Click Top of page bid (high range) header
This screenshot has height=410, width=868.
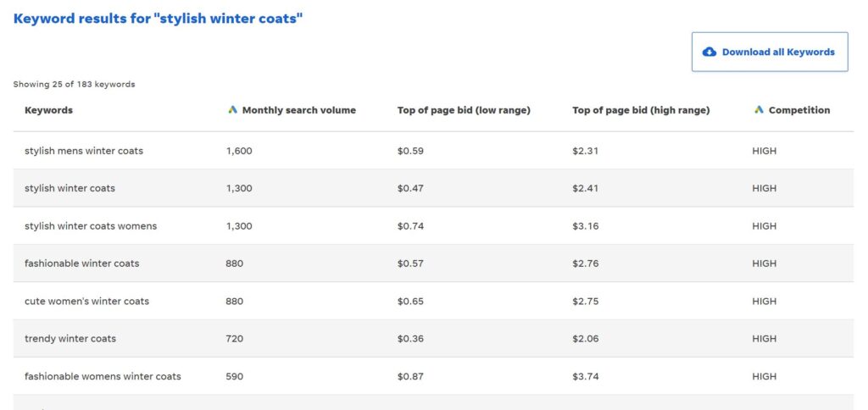pyautogui.click(x=641, y=110)
